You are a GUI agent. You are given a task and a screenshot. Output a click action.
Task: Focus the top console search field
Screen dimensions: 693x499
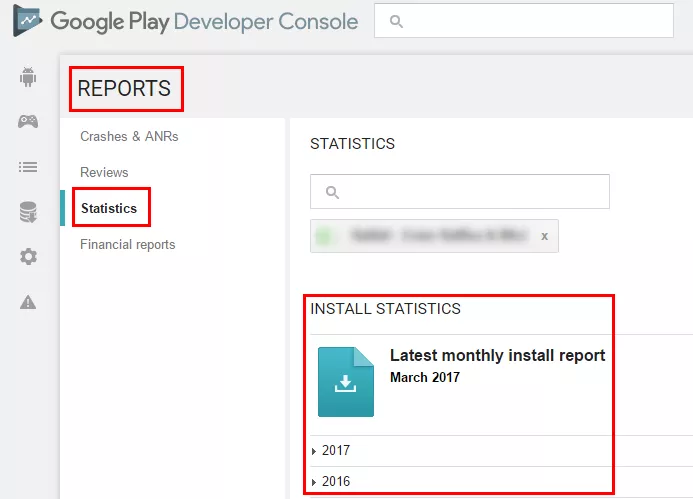click(x=524, y=21)
